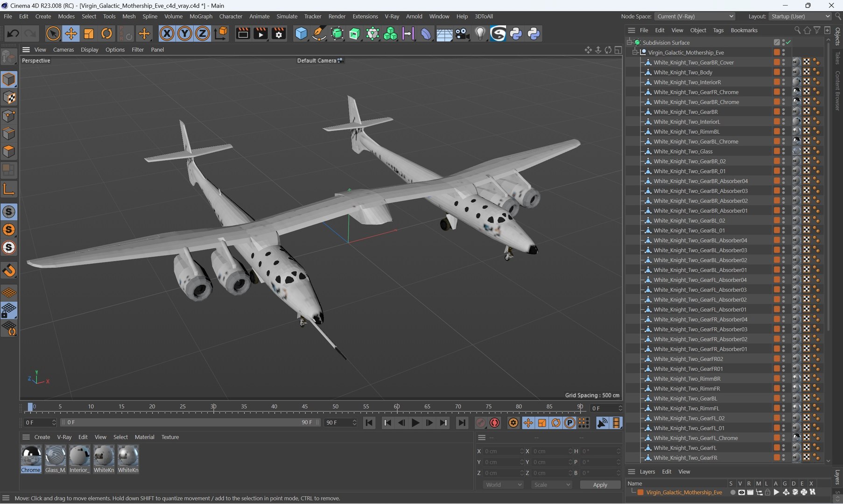The image size is (843, 504).
Task: Open the Node Space dropdown
Action: tap(695, 16)
